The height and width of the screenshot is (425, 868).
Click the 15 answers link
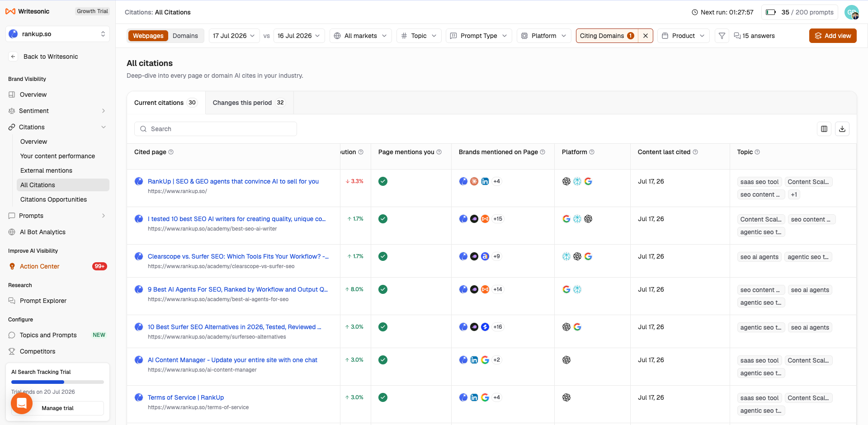tap(754, 36)
